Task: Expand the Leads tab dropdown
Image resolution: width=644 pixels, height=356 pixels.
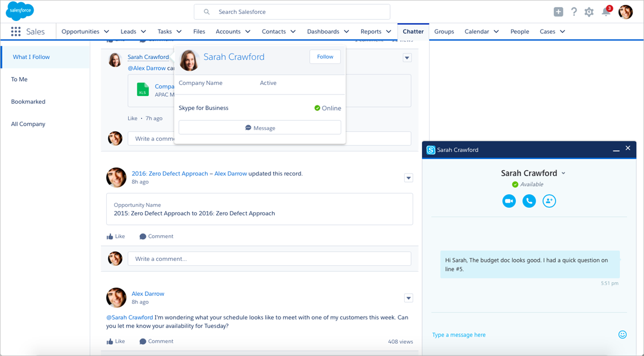Action: click(143, 32)
